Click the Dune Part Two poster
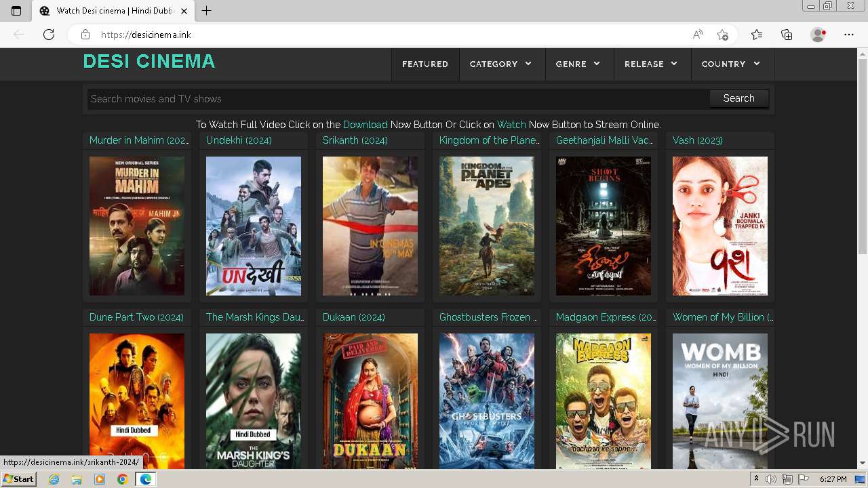This screenshot has width=868, height=488. pyautogui.click(x=137, y=401)
